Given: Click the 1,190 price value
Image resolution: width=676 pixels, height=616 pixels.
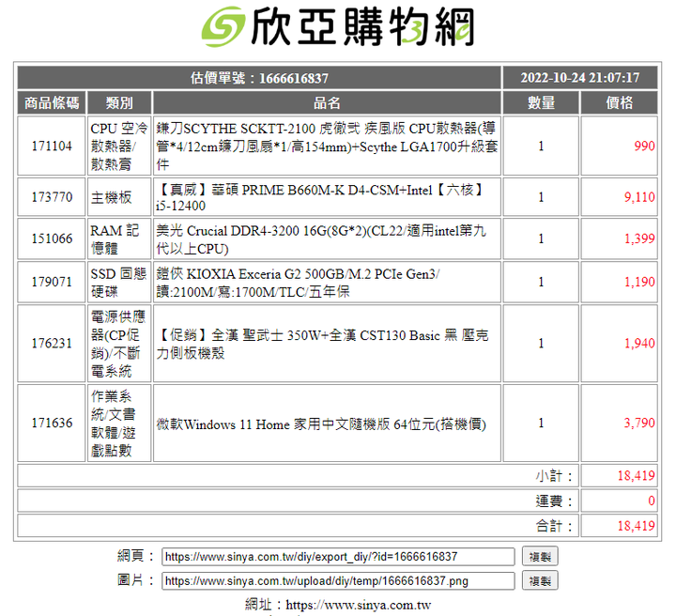Looking at the screenshot, I should [x=639, y=282].
